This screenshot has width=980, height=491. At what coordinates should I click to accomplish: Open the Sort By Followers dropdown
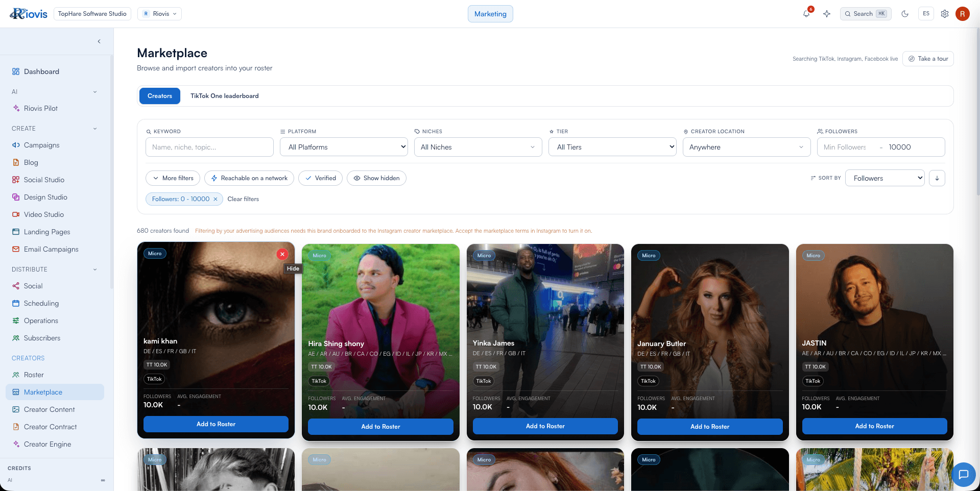pyautogui.click(x=885, y=178)
